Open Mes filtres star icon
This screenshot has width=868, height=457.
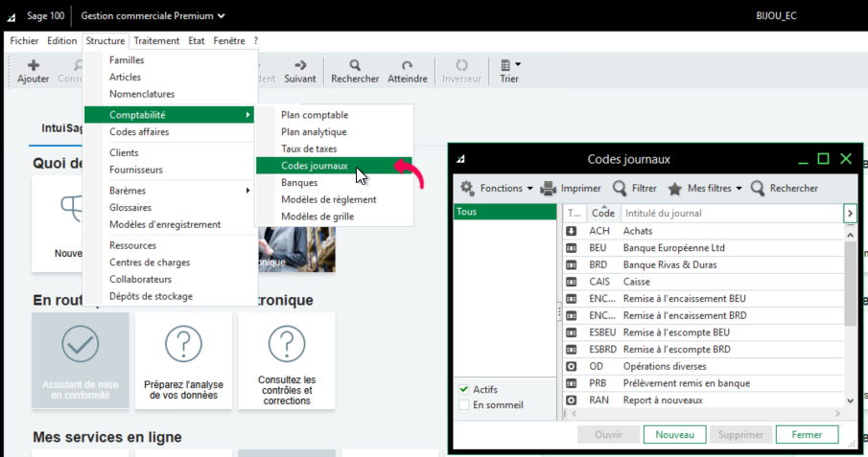pyautogui.click(x=675, y=189)
